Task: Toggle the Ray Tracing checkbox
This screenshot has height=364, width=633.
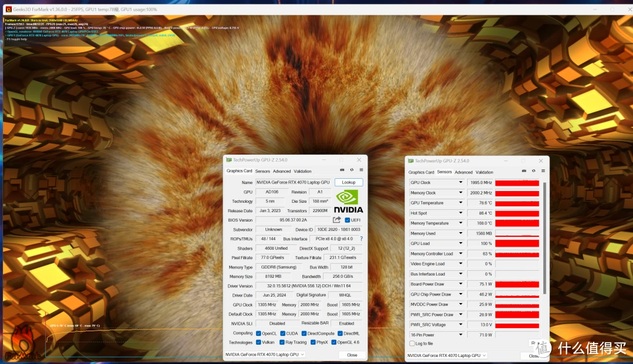Action: click(282, 342)
